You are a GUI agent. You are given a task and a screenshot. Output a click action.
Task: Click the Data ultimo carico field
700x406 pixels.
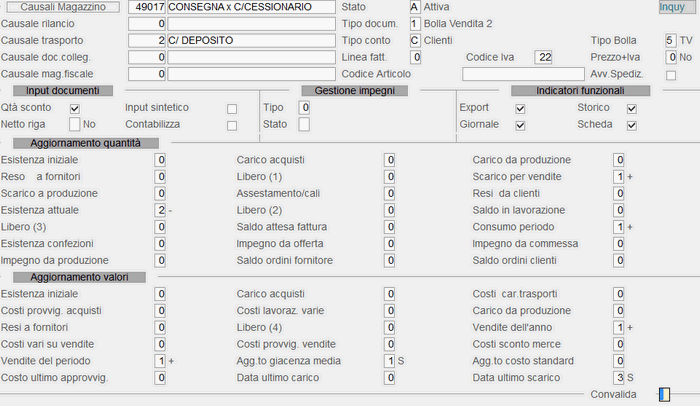coord(389,378)
